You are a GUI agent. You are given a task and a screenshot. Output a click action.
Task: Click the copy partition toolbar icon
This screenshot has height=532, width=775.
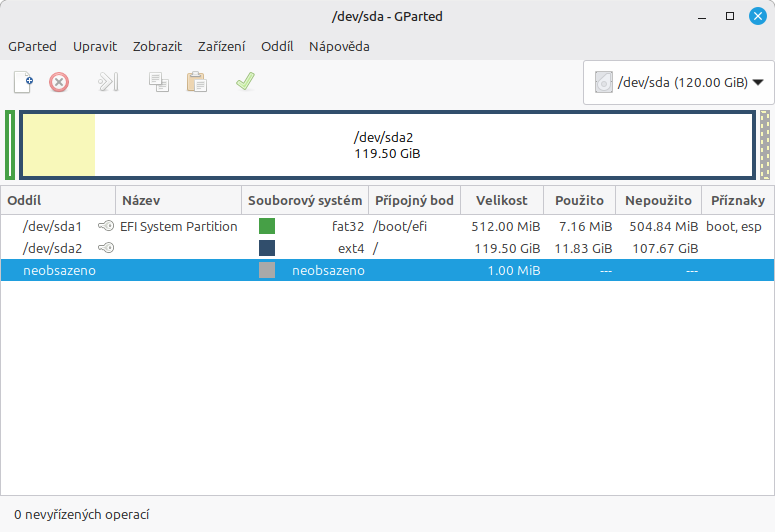(x=158, y=82)
